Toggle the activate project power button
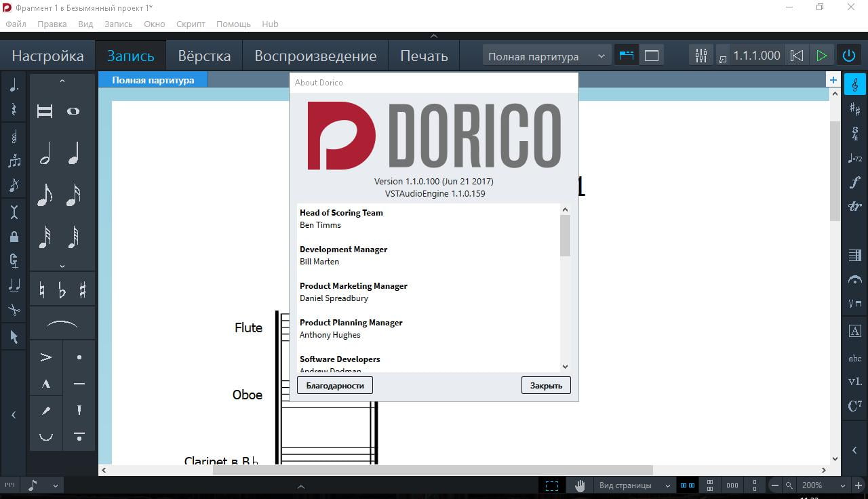The width and height of the screenshot is (868, 499). coord(849,56)
